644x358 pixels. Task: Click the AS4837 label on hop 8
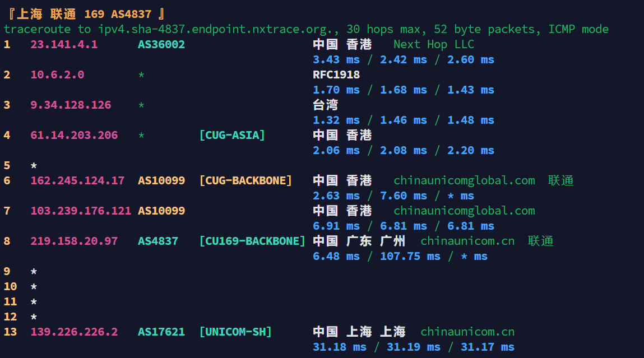pos(158,241)
